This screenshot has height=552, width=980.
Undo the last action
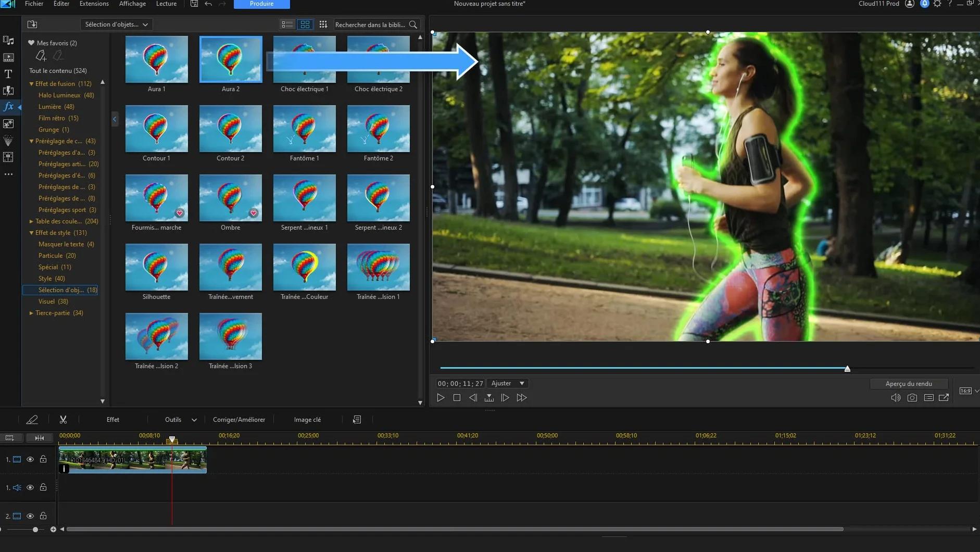click(208, 4)
